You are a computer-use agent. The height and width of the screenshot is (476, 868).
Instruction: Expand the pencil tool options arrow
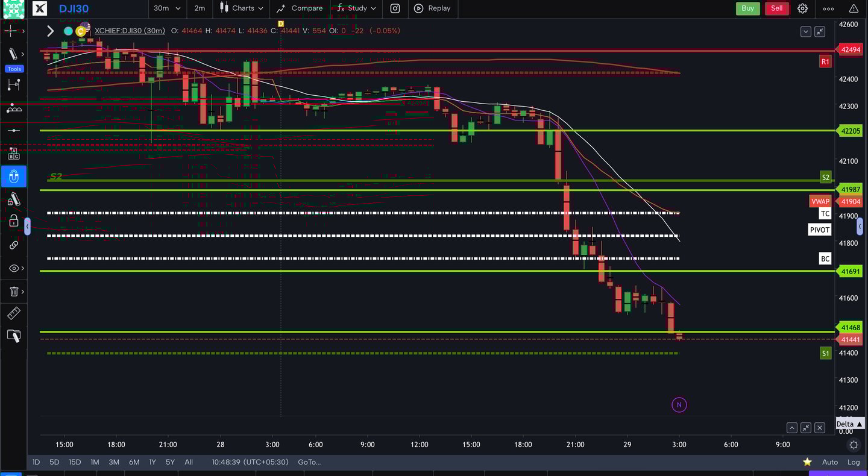pos(22,54)
